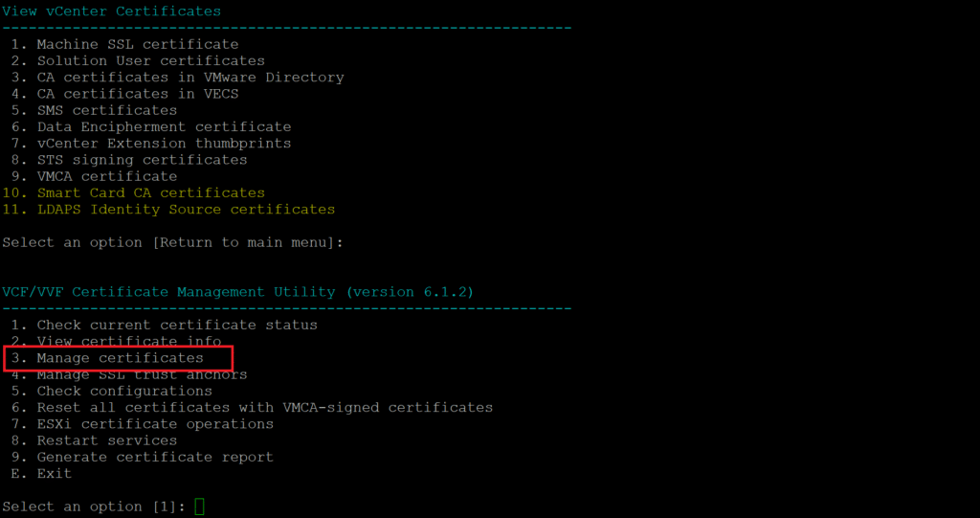
Task: Choose the Check configurations option
Action: pyautogui.click(x=112, y=391)
